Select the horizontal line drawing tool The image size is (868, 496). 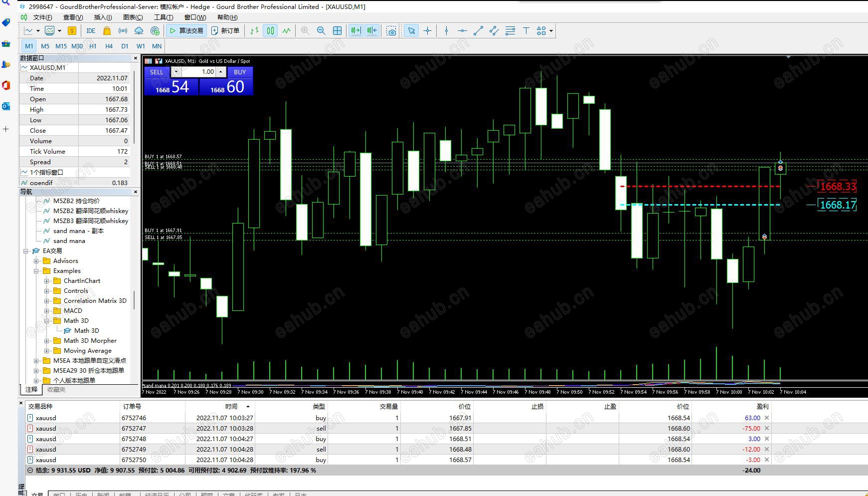tap(462, 31)
